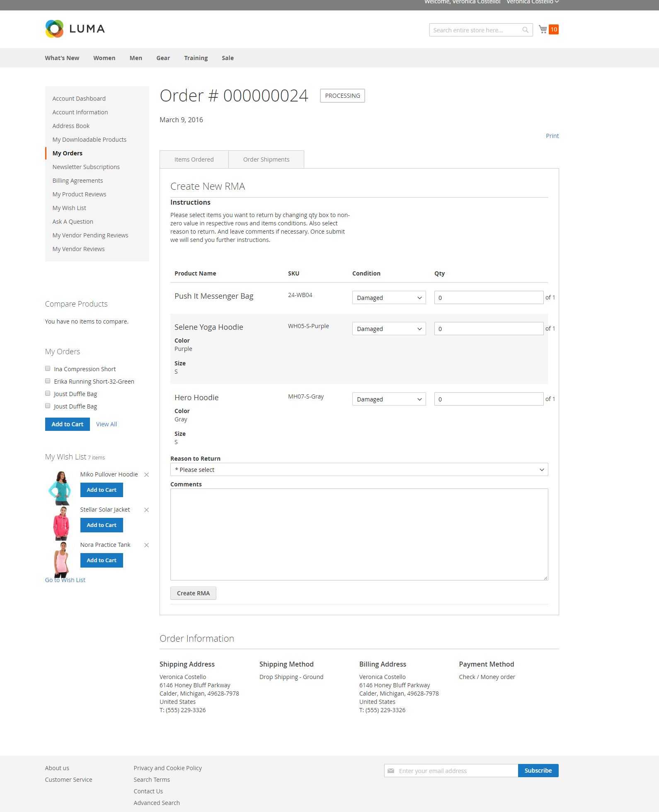
Task: Open Condition dropdown for Push It Messenger Bag
Action: point(389,297)
